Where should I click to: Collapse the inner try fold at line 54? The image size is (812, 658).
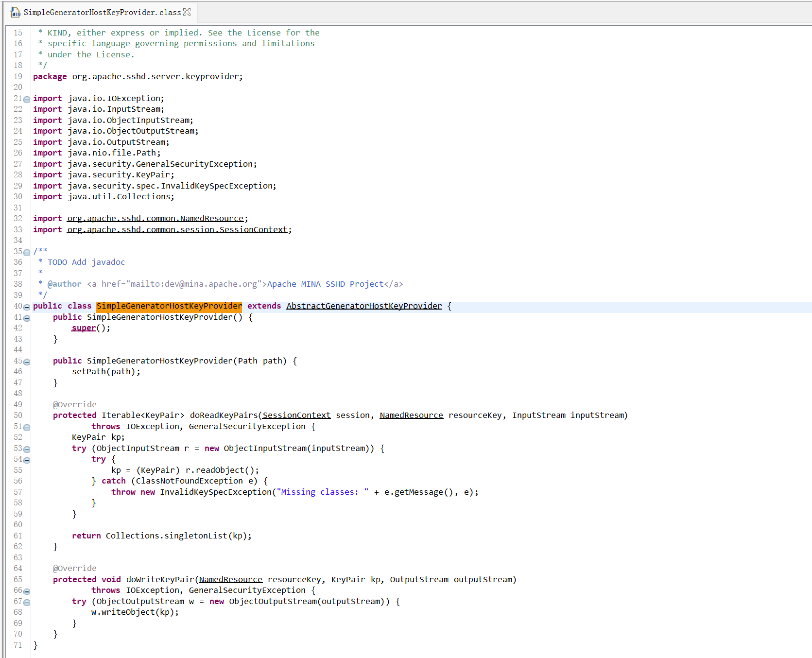(27, 460)
